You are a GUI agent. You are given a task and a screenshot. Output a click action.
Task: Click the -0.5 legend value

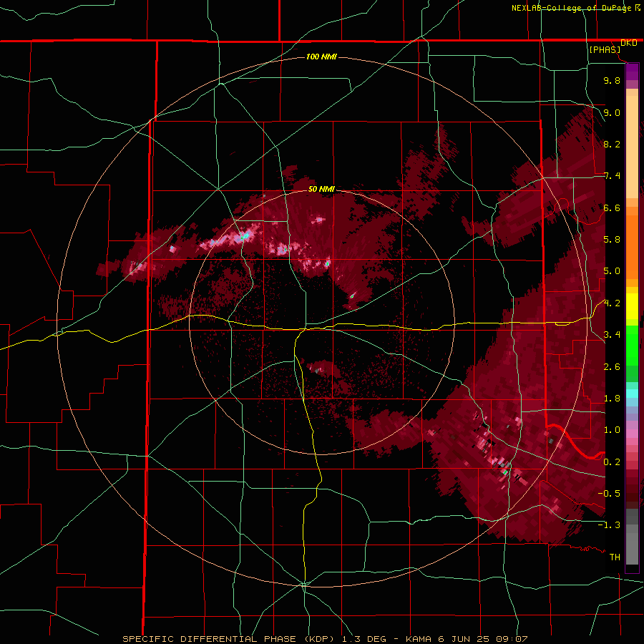pyautogui.click(x=609, y=494)
